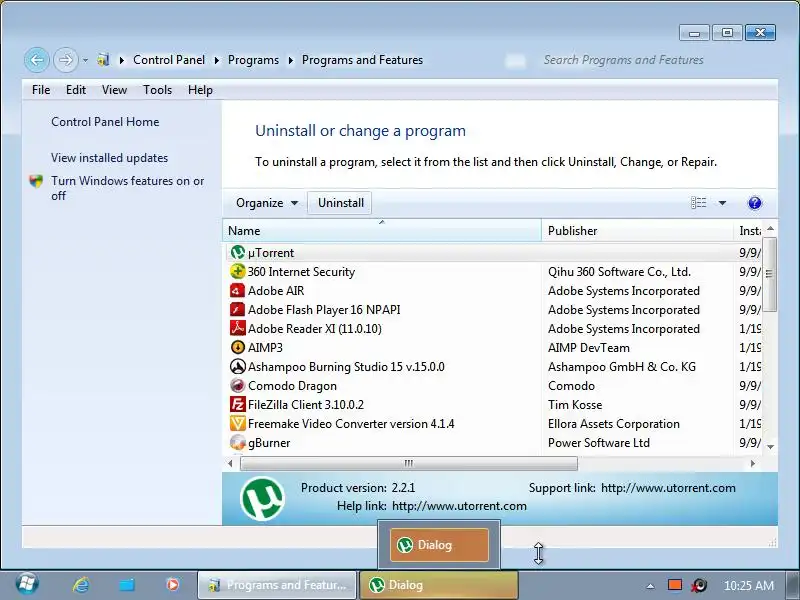Viewport: 800px width, 600px height.
Task: Select Qihu 360 Software Co., Ltd. publisher cell
Action: [x=619, y=271]
